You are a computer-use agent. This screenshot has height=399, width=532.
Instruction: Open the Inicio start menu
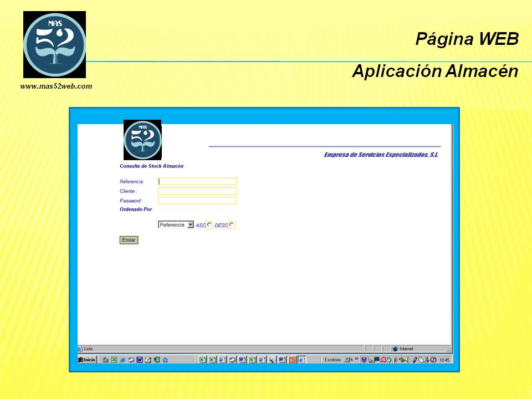coord(87,360)
